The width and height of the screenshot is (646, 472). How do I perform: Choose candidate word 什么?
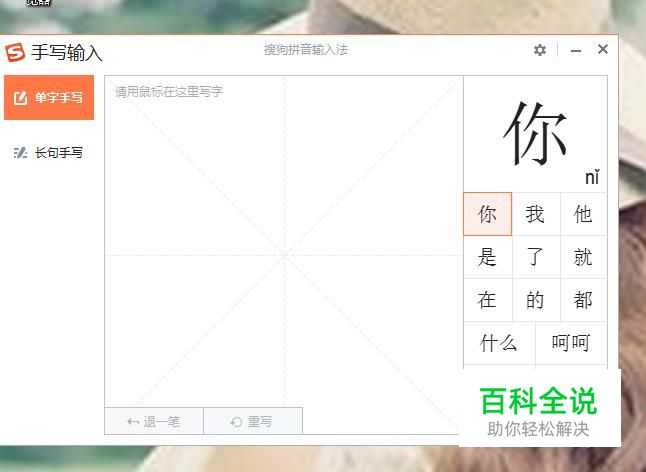(x=499, y=343)
